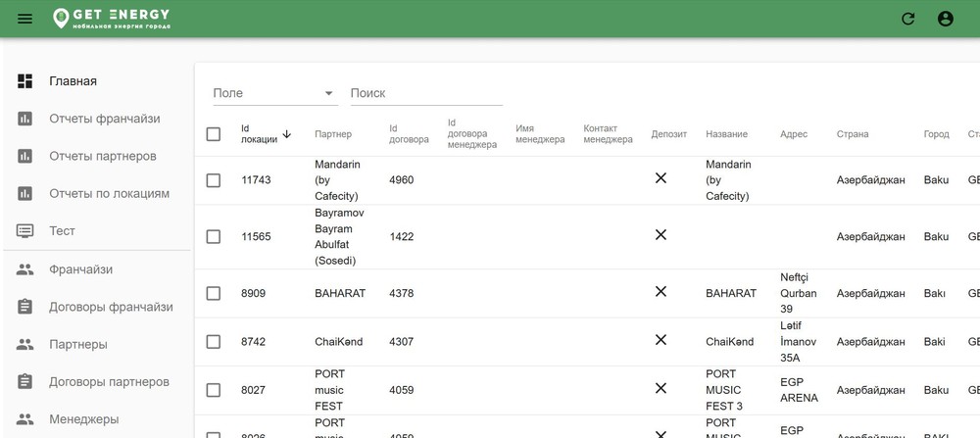Open the hamburger navigation menu
This screenshot has width=980, height=438.
25,19
